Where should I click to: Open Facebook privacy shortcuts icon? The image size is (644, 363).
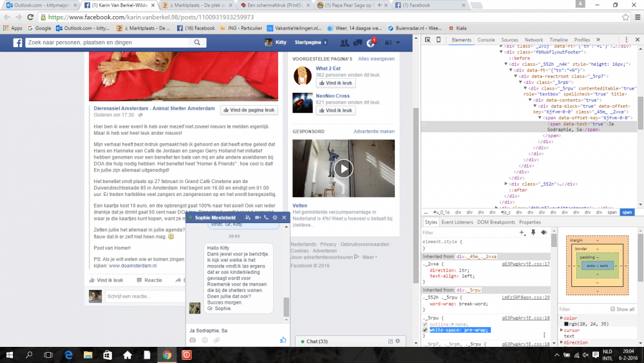(388, 43)
